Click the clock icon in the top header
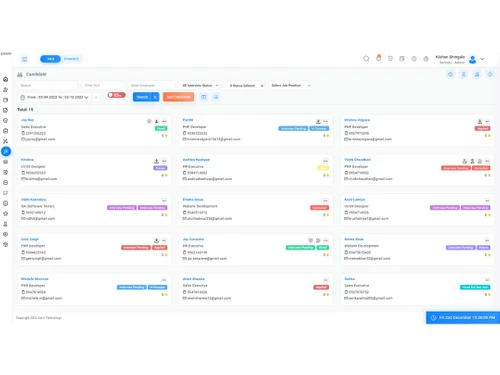The height and width of the screenshot is (375, 500). pyautogui.click(x=414, y=59)
